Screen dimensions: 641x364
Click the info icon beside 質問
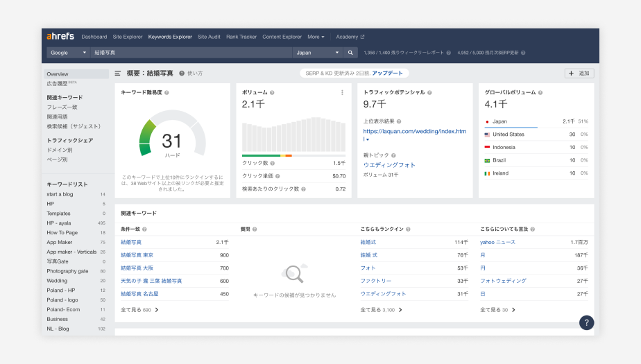coord(255,229)
